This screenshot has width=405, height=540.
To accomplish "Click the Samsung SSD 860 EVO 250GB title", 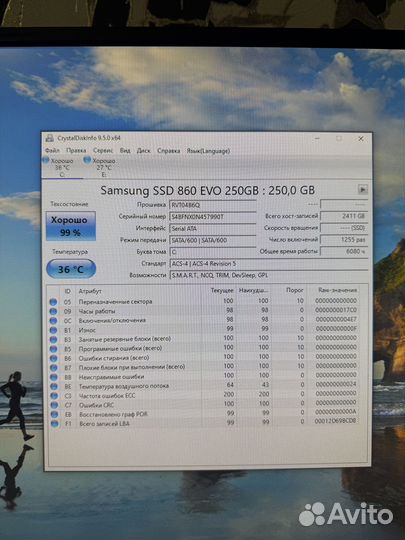I will pos(207,190).
